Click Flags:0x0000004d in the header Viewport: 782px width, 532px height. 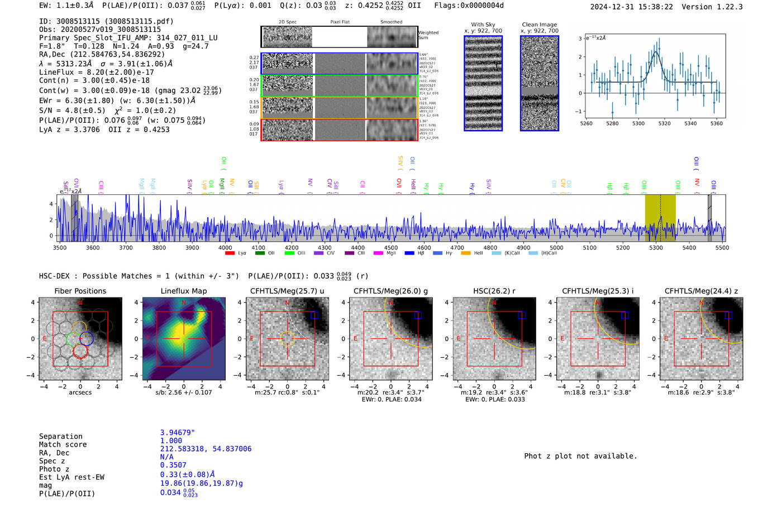coord(469,6)
